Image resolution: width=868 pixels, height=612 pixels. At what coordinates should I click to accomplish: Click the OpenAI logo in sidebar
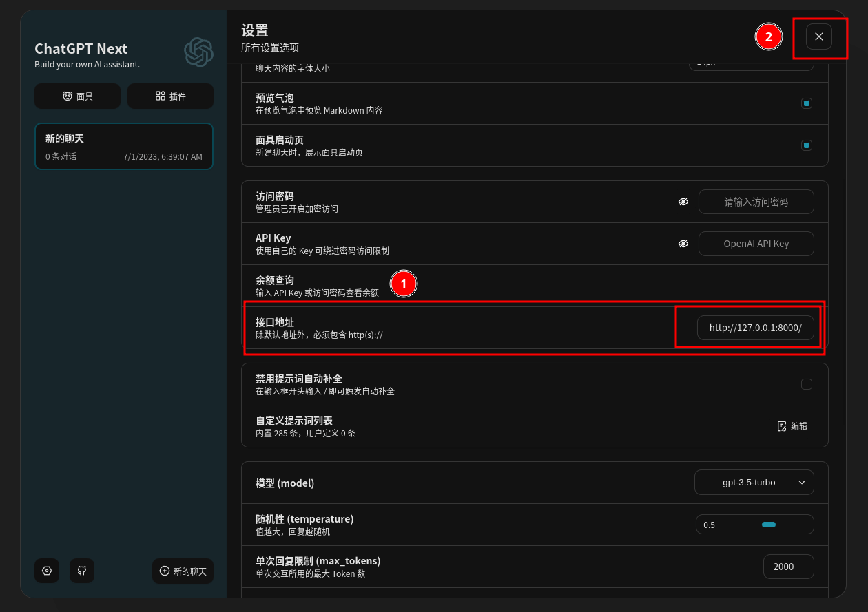pyautogui.click(x=198, y=52)
